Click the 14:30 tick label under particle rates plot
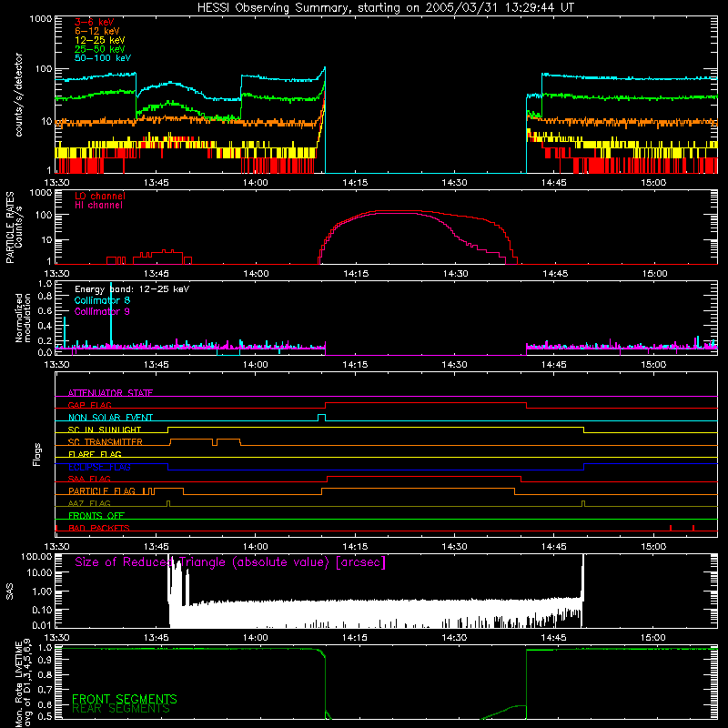 pos(456,274)
